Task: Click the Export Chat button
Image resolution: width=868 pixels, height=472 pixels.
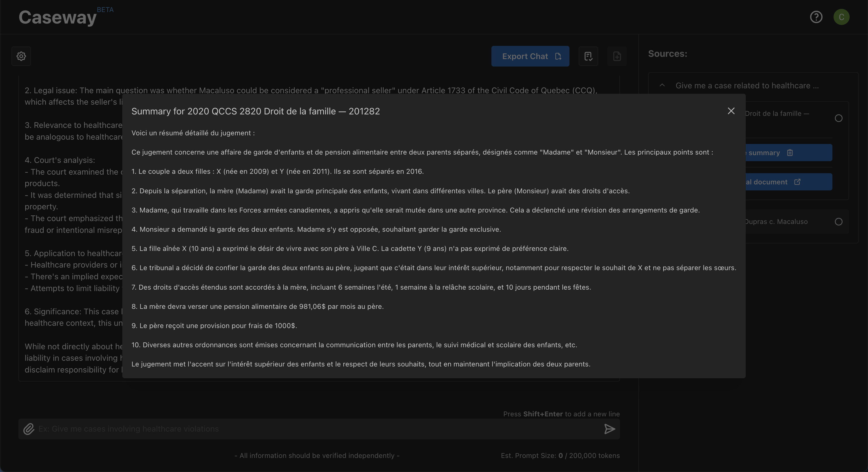Action: tap(530, 56)
